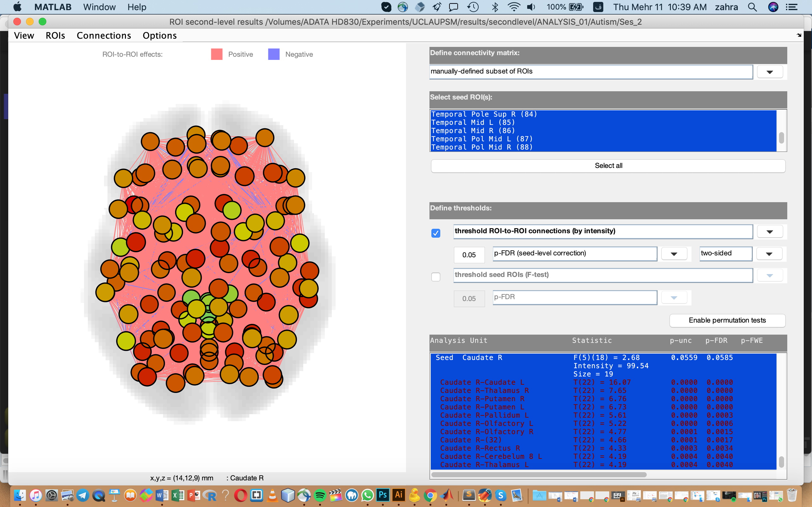Enable threshold seed ROIs F-test checkbox

(x=435, y=277)
